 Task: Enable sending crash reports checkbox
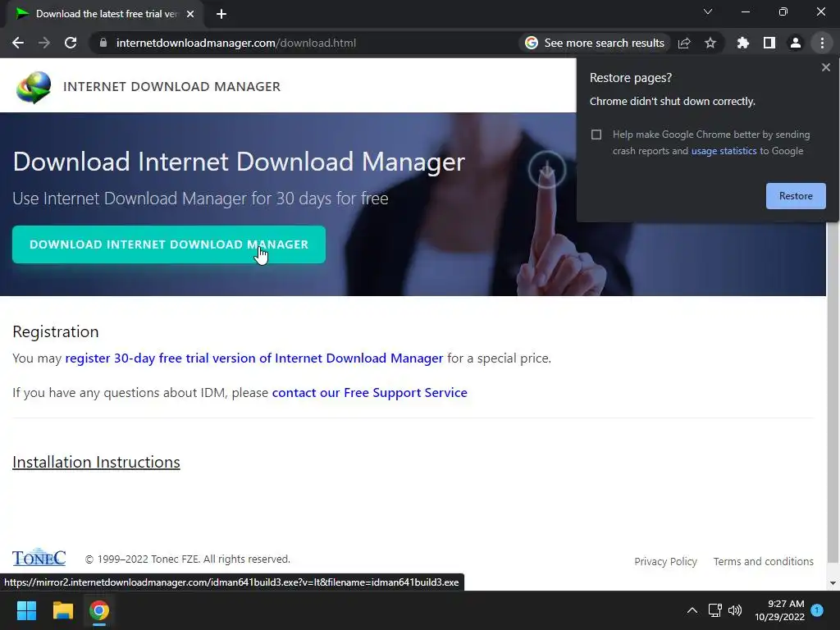tap(596, 135)
